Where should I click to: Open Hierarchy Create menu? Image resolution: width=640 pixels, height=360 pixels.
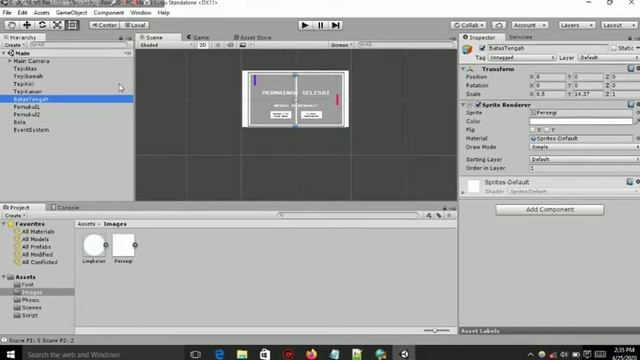(15, 45)
